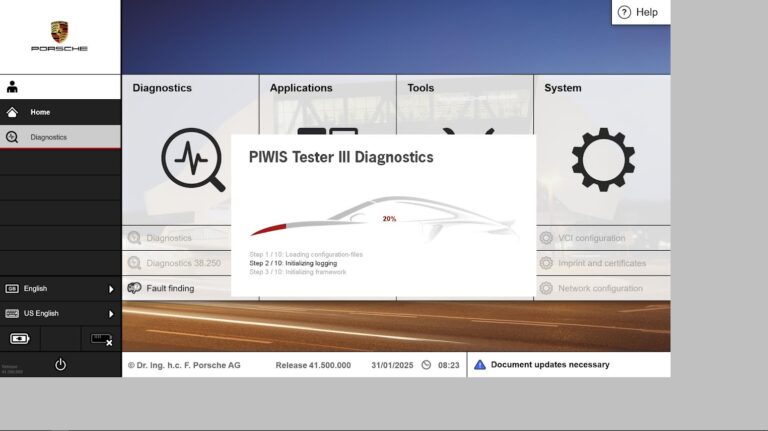Click the clock icon in status bar
Image resolution: width=768 pixels, height=431 pixels.
point(426,365)
